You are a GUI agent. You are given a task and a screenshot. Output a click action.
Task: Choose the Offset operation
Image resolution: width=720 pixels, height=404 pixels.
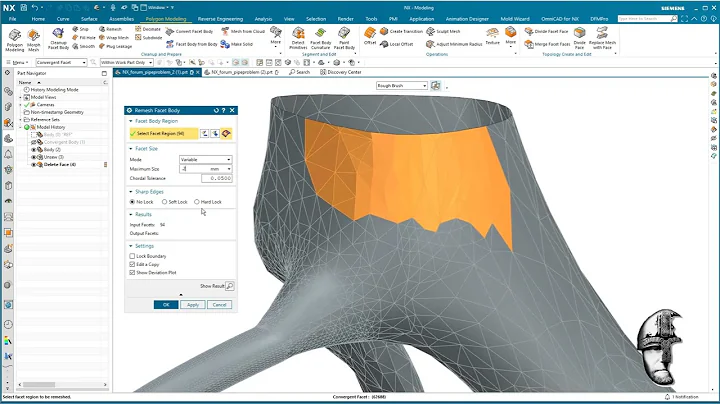[x=370, y=36]
